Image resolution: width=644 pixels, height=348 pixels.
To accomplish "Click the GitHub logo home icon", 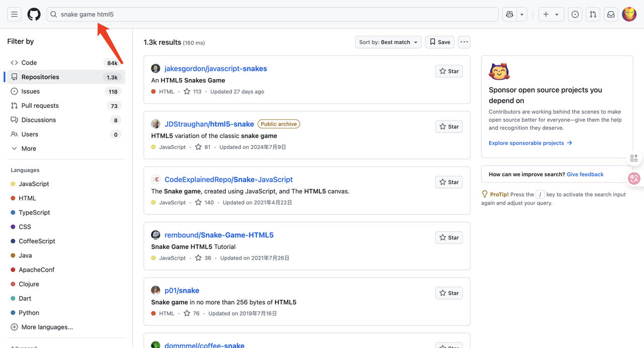I will (34, 15).
